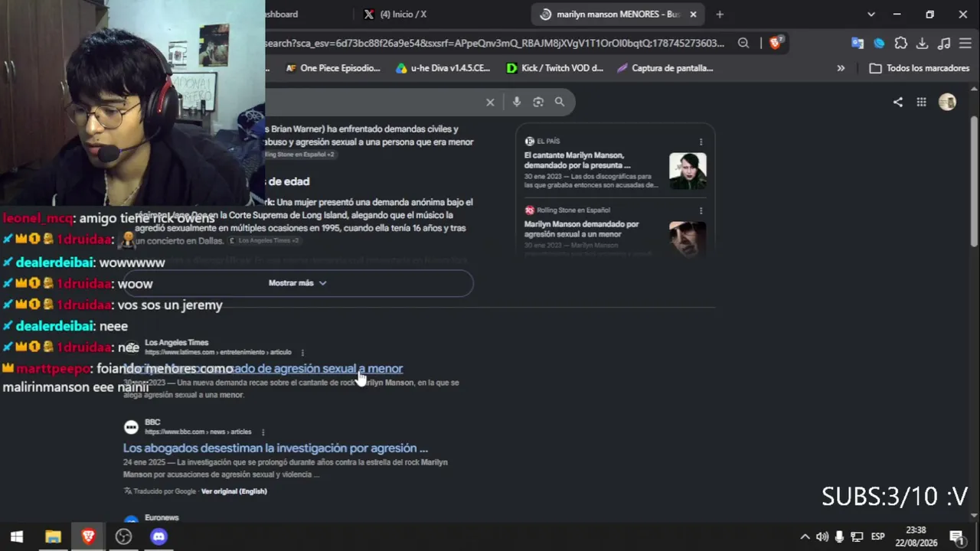Open Brave's main hamburger menu

(x=965, y=43)
